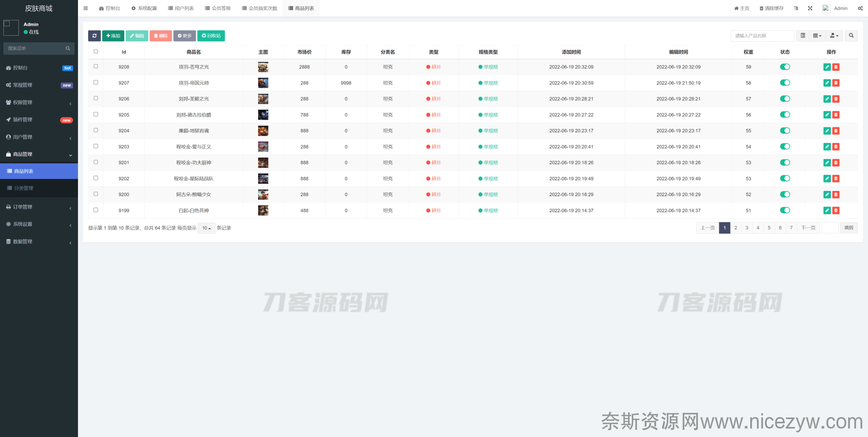Click red delete icon for product 9207

point(836,83)
